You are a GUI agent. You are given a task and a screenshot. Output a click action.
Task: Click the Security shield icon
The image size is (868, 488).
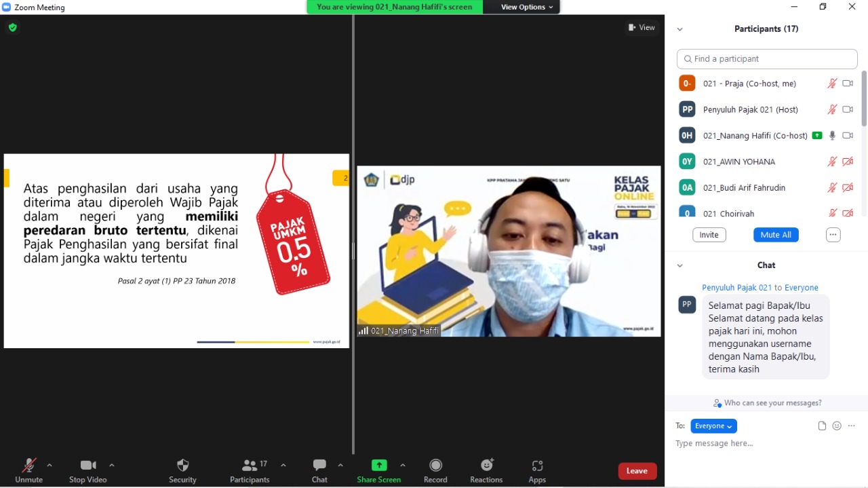(182, 466)
